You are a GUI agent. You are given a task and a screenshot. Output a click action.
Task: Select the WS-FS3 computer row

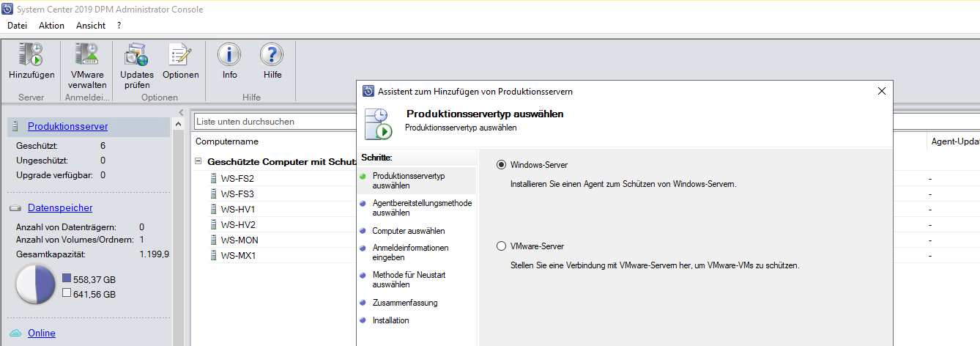[237, 194]
